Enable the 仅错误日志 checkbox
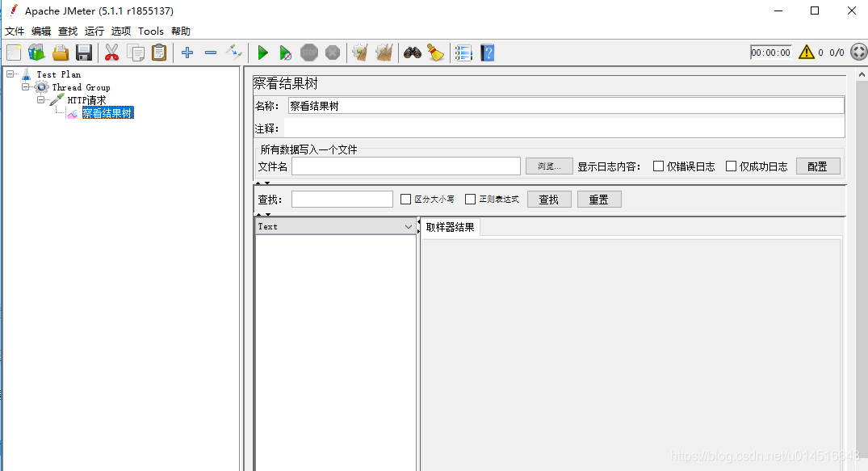868x471 pixels. click(658, 166)
